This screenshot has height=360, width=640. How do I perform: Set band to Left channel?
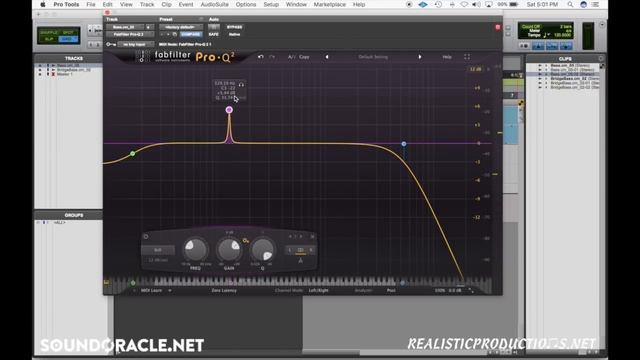point(290,250)
